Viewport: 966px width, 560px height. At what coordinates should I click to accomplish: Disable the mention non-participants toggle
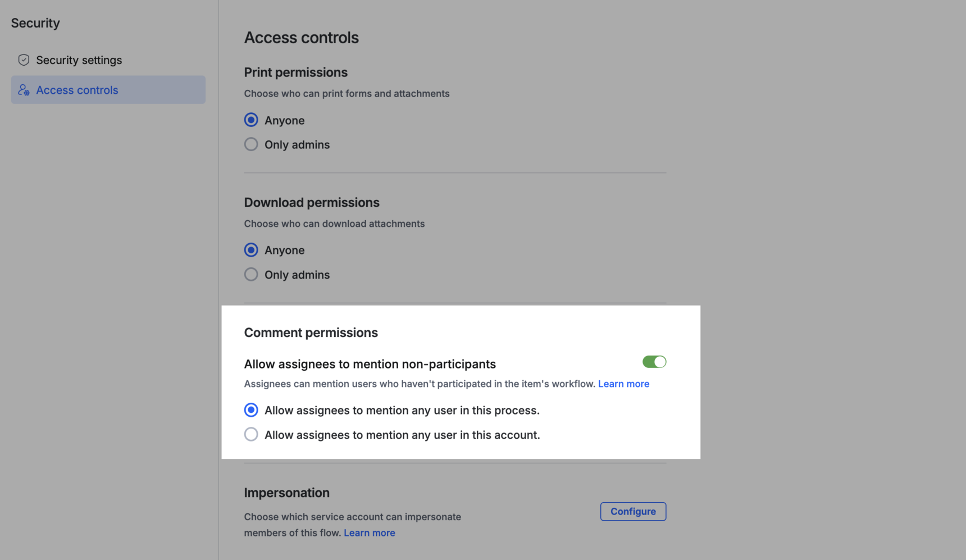(x=654, y=362)
